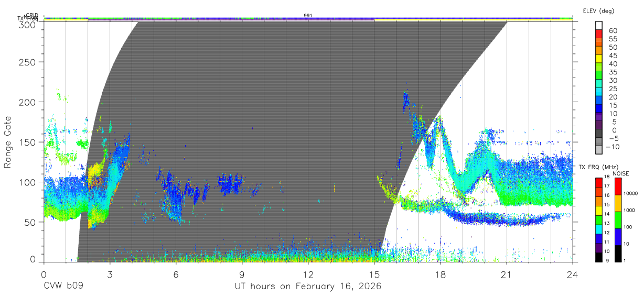Click the '60' value in ELEV legend
This screenshot has width=644, height=297.
point(614,31)
